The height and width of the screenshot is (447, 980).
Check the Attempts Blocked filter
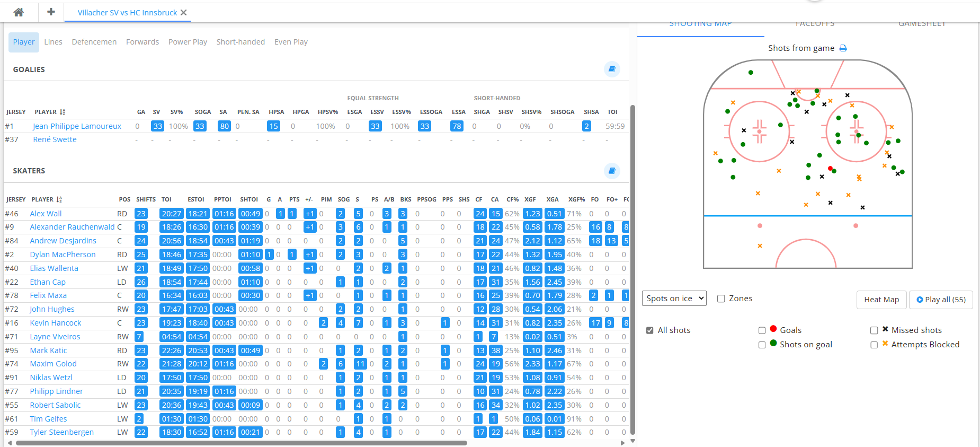874,345
